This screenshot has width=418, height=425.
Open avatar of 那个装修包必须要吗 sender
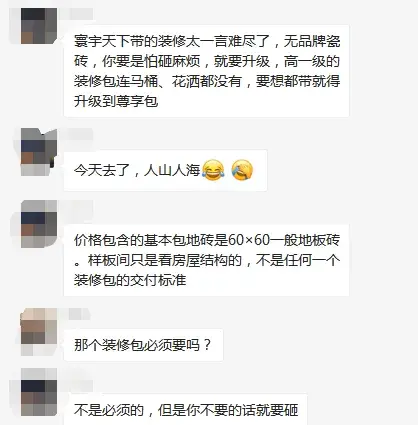(x=39, y=332)
